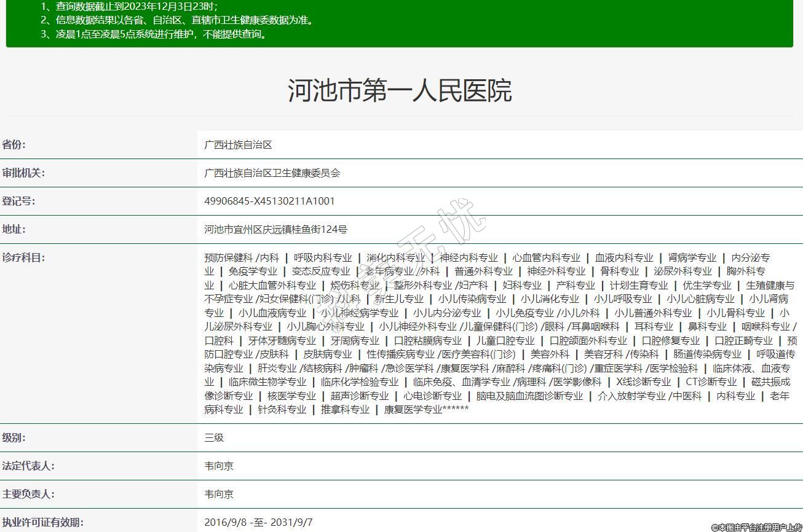Click the 地址 field label
The height and width of the screenshot is (532, 803).
pos(14,230)
